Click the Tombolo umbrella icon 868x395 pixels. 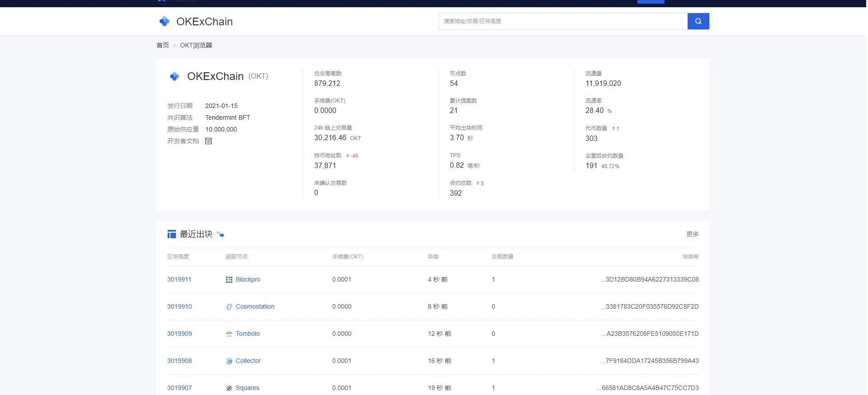tap(229, 334)
